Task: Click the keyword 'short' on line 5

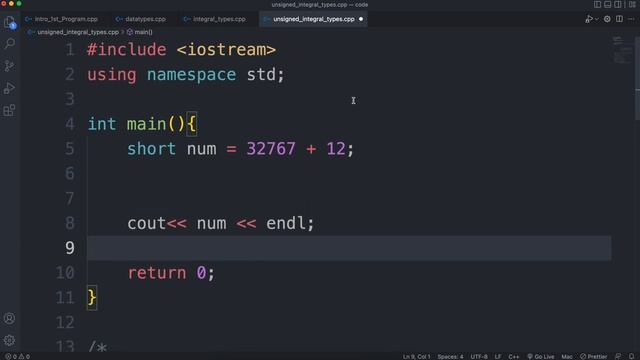Action: pyautogui.click(x=151, y=149)
